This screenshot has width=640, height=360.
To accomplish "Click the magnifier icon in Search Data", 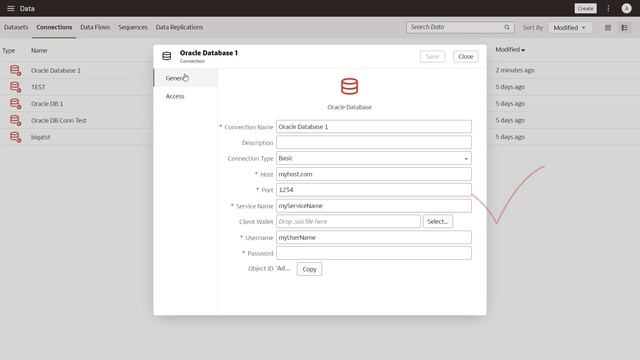I will tap(507, 27).
